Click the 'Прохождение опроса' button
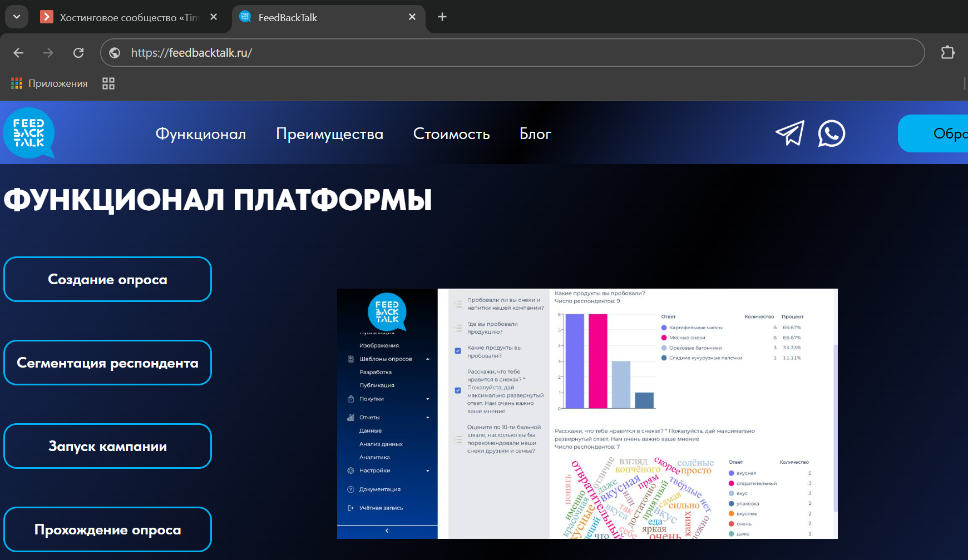 [107, 529]
